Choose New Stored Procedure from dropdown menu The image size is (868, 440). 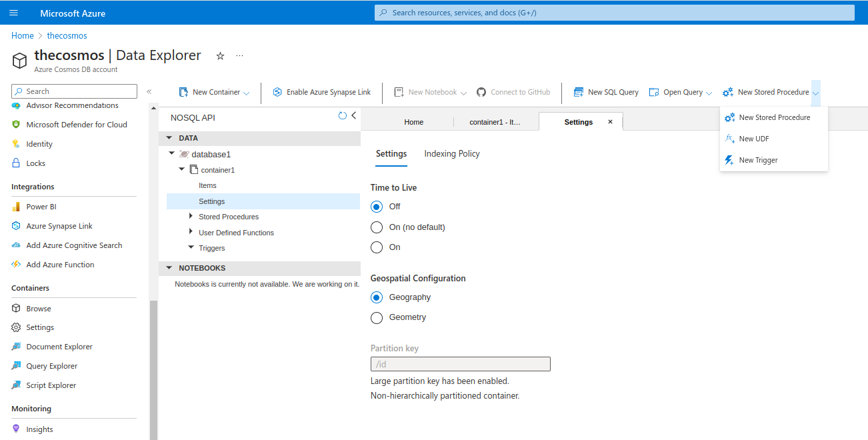coord(774,117)
